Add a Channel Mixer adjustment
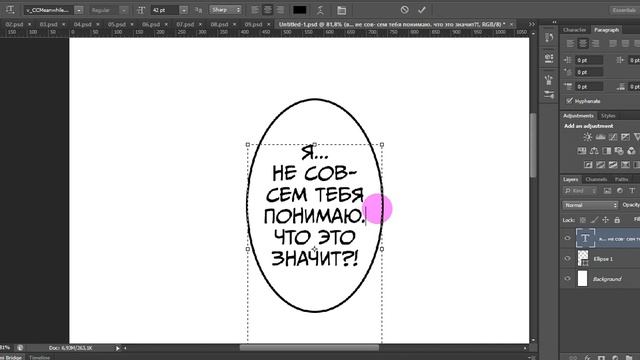Image resolution: width=640 pixels, height=360 pixels. (x=631, y=151)
